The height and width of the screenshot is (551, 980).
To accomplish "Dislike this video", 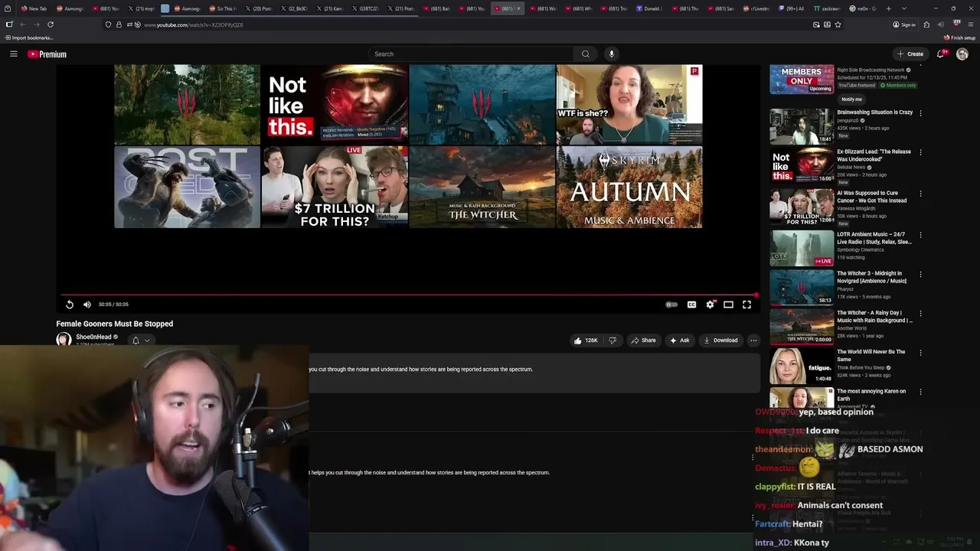I will 612,341.
